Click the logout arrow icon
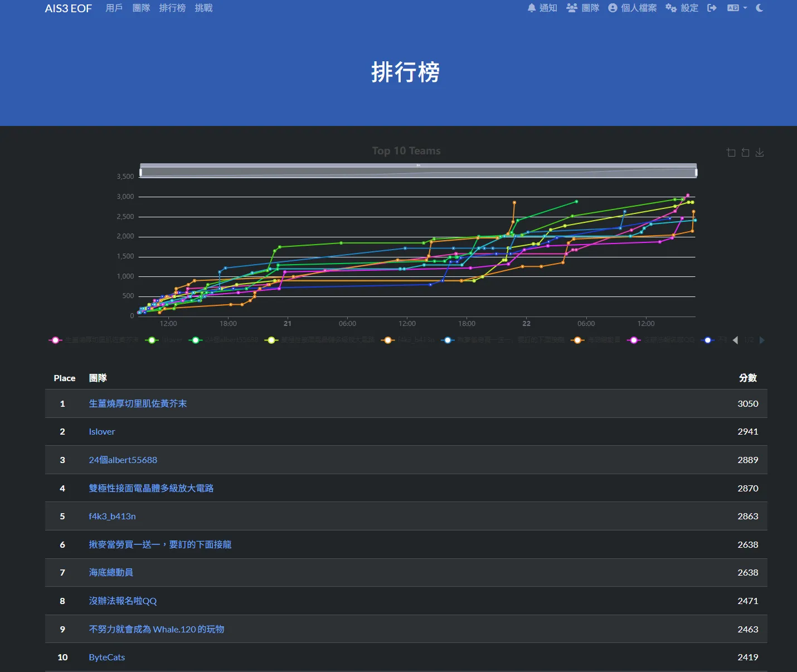 tap(712, 8)
